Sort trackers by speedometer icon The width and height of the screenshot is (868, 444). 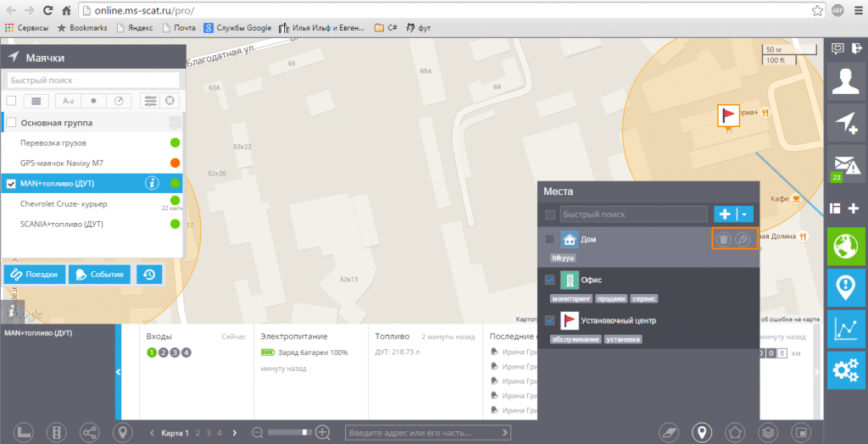point(119,101)
